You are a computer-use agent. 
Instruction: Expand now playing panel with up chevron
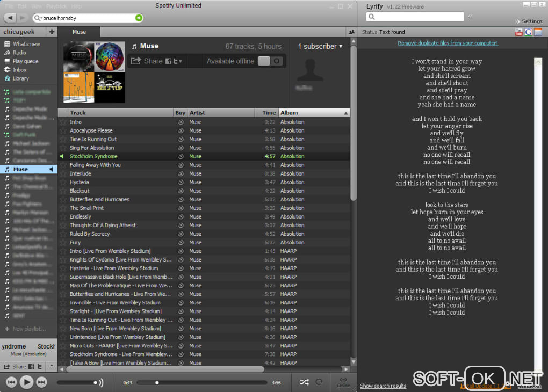point(52,366)
